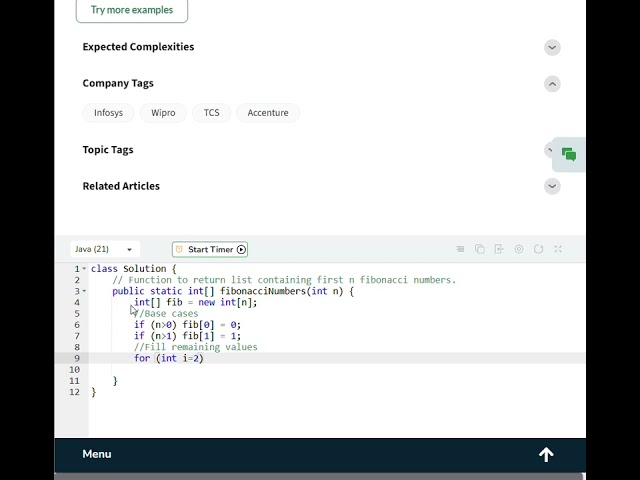Click line 'if (n>0) fib[0] = 0;'
640x480 pixels.
pos(187,325)
